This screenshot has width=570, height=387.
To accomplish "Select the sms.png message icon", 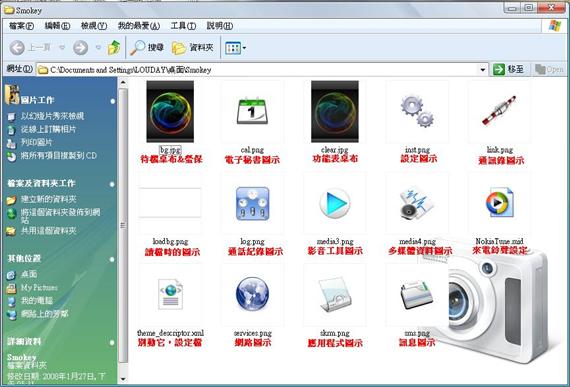I will 417,294.
